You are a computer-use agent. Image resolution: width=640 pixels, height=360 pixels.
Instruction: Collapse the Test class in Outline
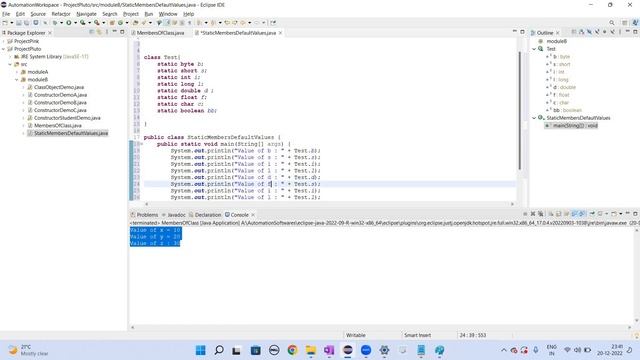(x=534, y=49)
